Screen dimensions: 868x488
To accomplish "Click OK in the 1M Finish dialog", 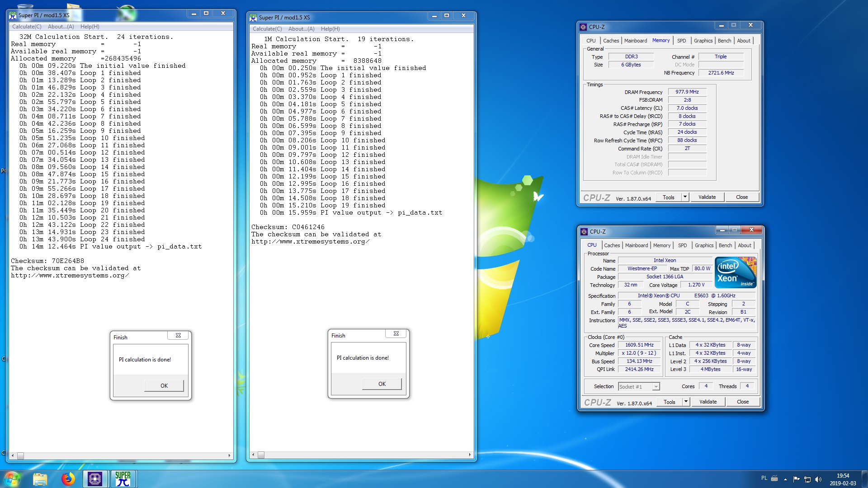I will [x=382, y=384].
